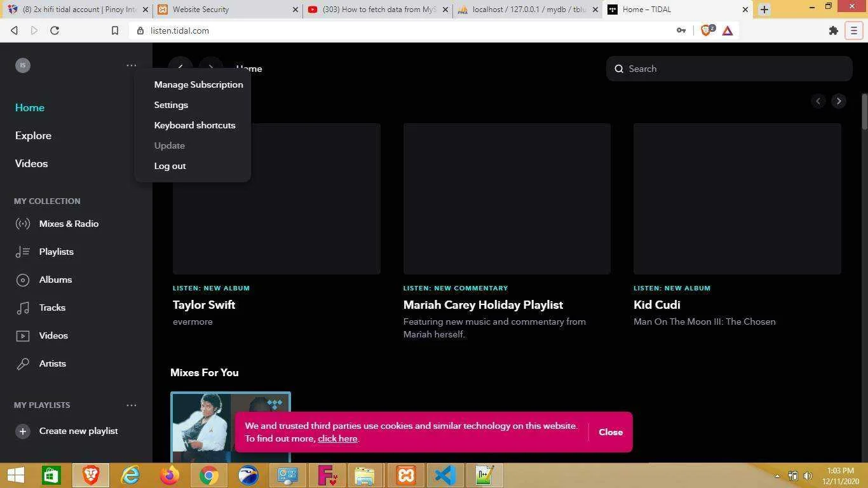This screenshot has height=488, width=868.
Task: Click the page vertical scrollbar
Action: [x=864, y=111]
